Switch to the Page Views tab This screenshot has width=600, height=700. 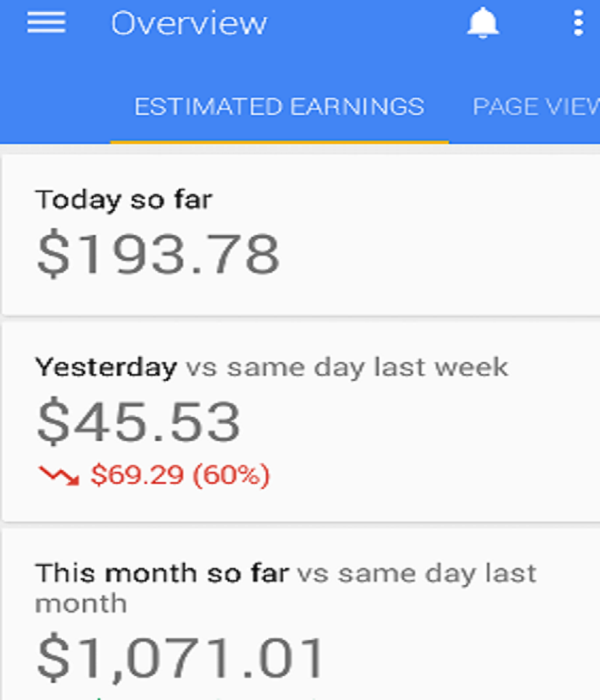[x=535, y=107]
